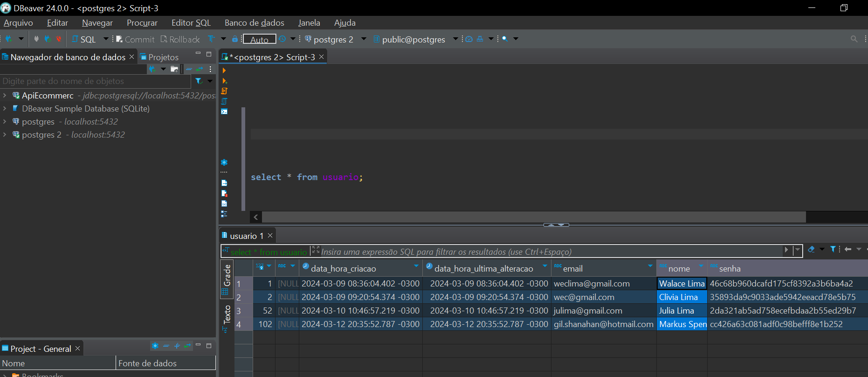This screenshot has width=868, height=377.
Task: Click the clear filter eraser icon
Action: click(812, 250)
